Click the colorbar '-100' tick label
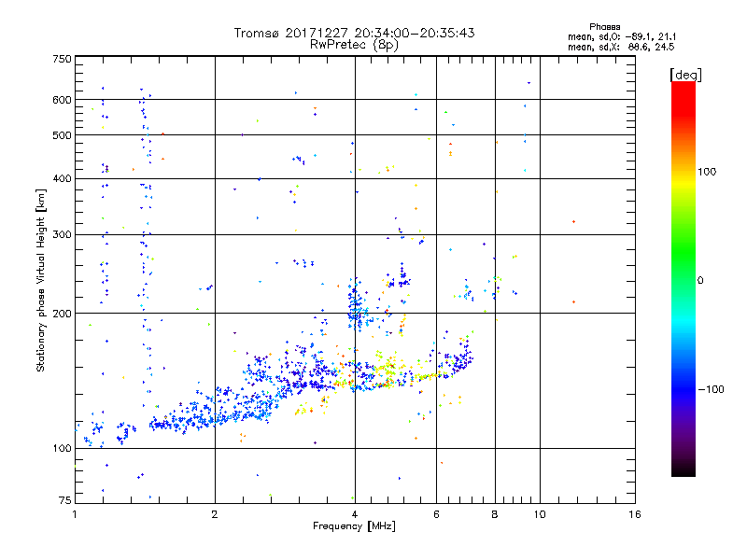The height and width of the screenshot is (560, 747). (711, 389)
